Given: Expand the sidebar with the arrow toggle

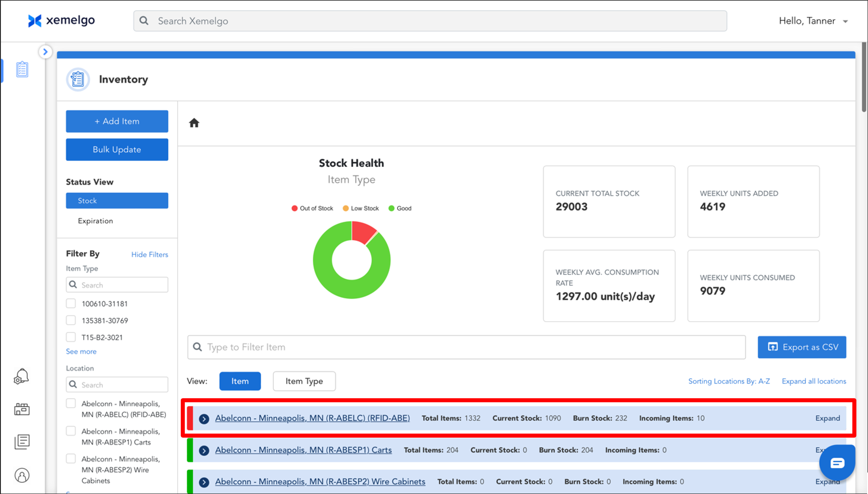Looking at the screenshot, I should coord(45,52).
